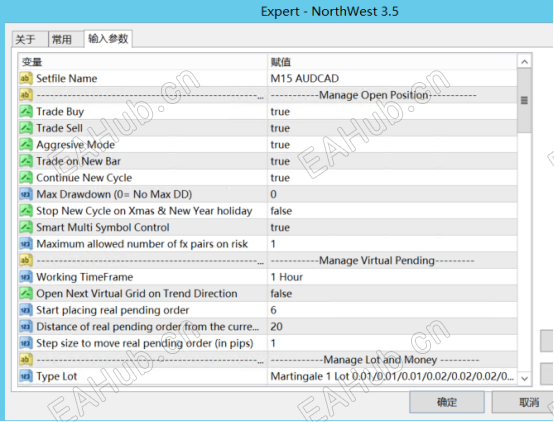Select Start placing real pending order value 6
The height and width of the screenshot is (422, 554).
pos(392,310)
